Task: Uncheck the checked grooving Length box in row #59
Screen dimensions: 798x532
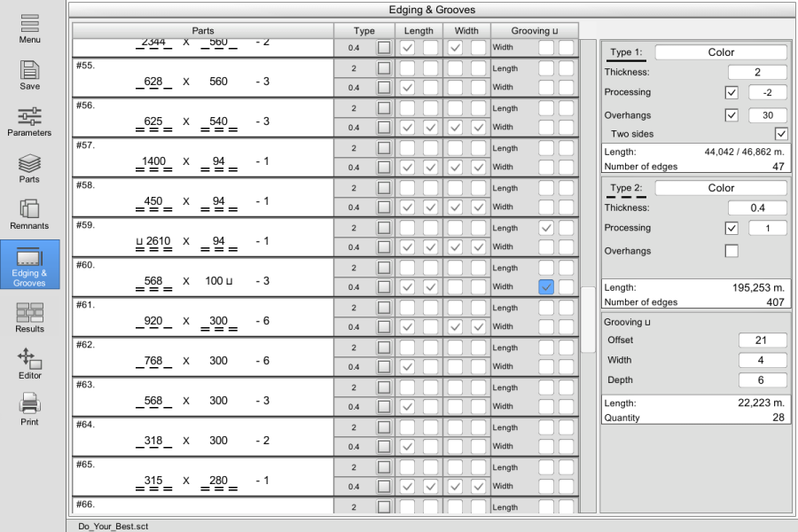Action: [546, 228]
